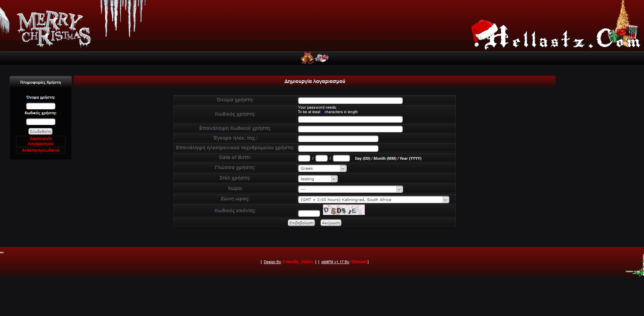Click the Merry Christmas banner image
Screen dimensions: 644x316
[x=54, y=30]
